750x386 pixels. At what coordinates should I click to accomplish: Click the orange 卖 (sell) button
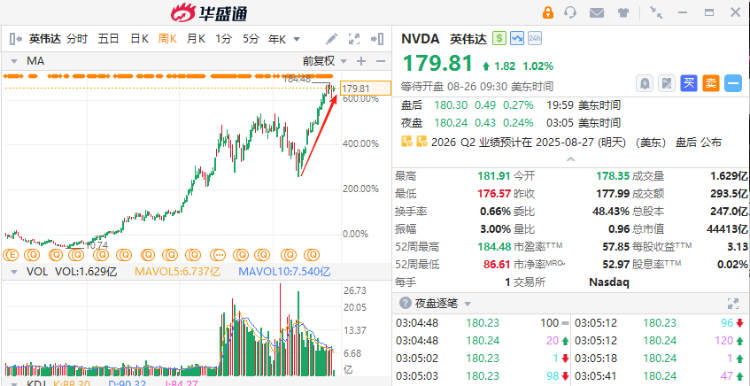click(711, 84)
